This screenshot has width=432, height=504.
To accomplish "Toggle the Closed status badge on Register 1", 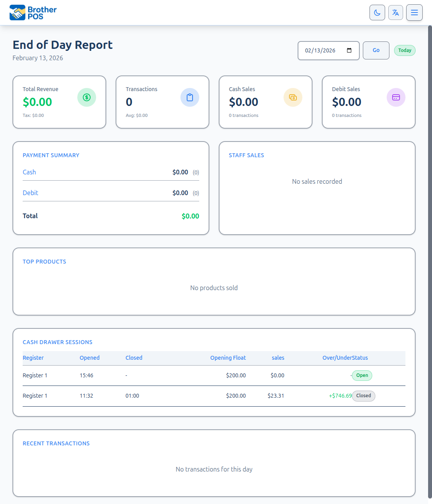I will coord(363,396).
